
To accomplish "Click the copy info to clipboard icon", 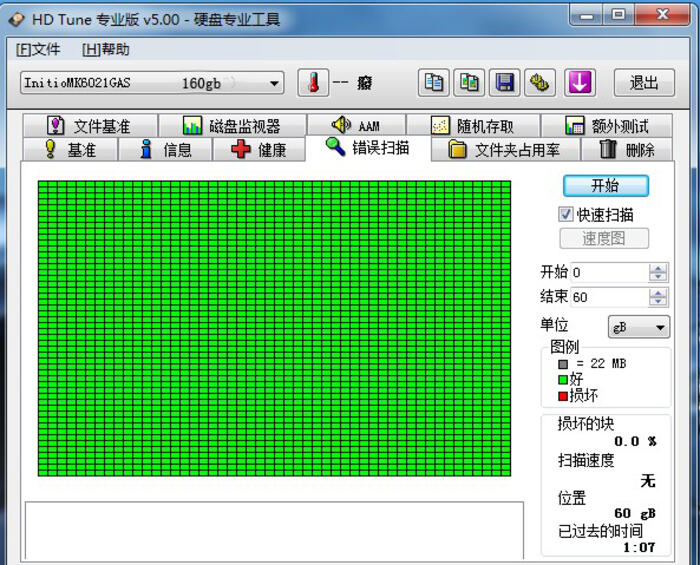I will (x=433, y=83).
